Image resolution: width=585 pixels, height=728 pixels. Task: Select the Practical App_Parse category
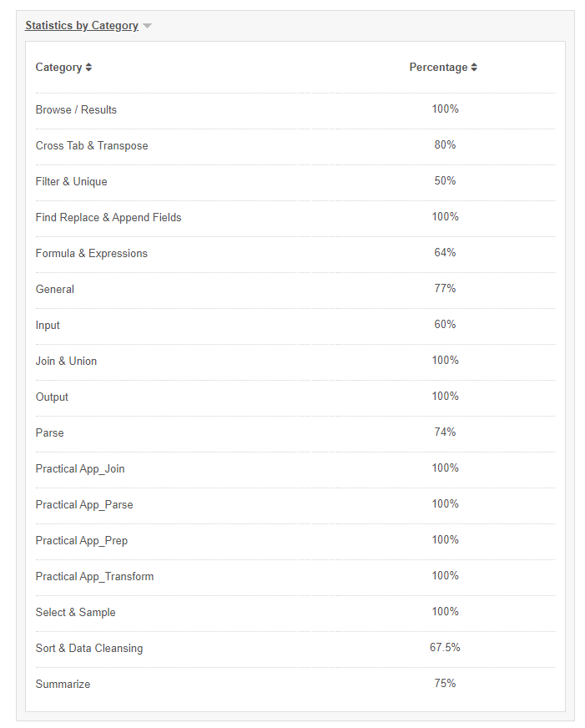83,504
